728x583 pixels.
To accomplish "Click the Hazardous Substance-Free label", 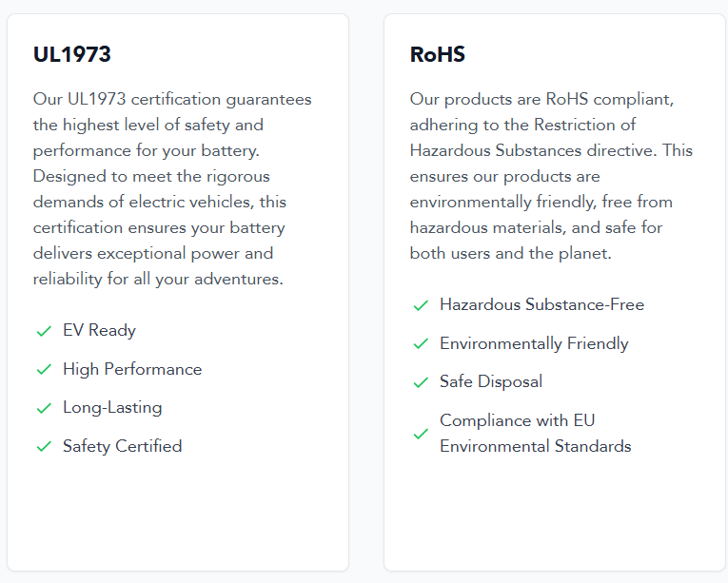I will coord(541,304).
